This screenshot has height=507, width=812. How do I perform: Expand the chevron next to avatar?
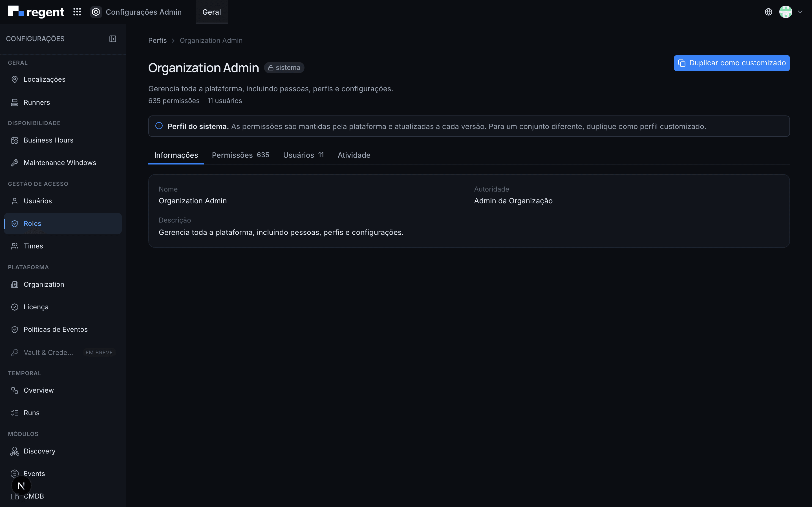tap(800, 12)
